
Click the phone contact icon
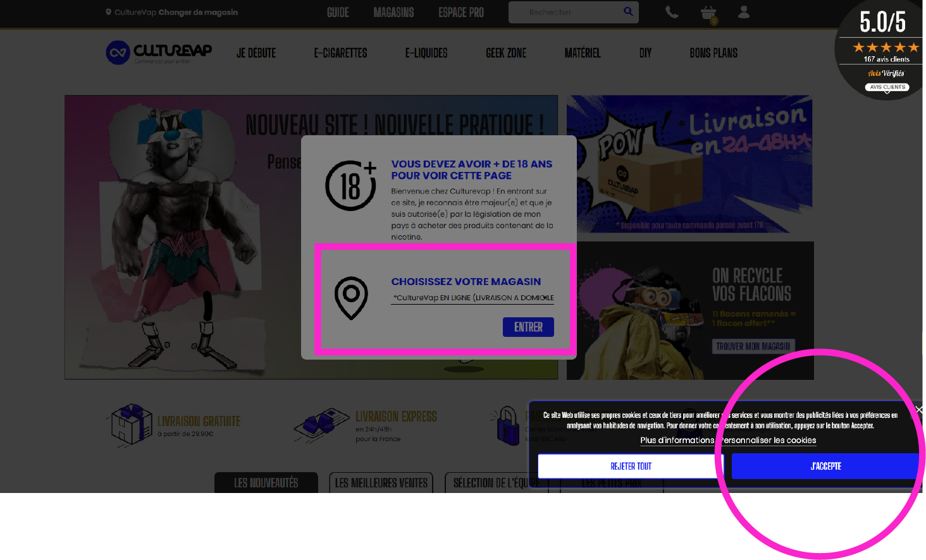click(x=672, y=13)
